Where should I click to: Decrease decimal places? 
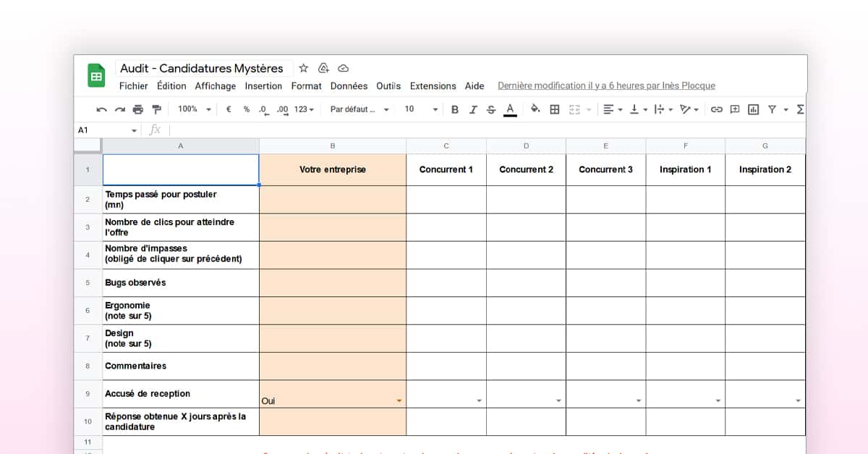pyautogui.click(x=263, y=109)
